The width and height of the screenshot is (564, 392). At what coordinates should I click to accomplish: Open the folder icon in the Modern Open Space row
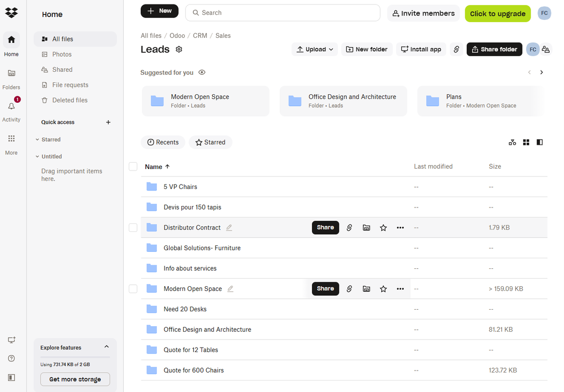(x=366, y=289)
